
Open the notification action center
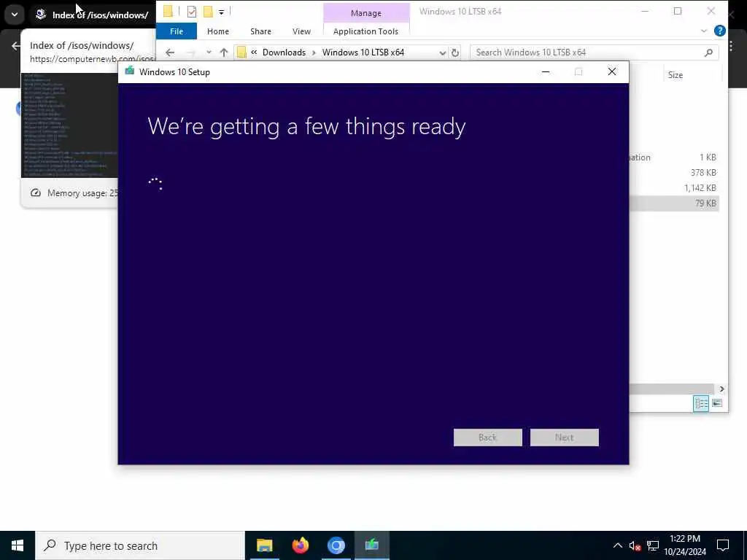pos(723,545)
